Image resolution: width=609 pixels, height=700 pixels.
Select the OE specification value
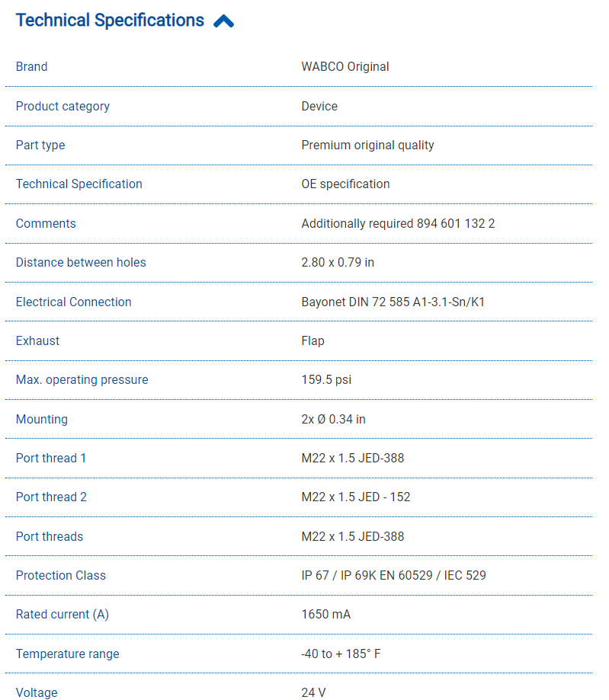345,184
